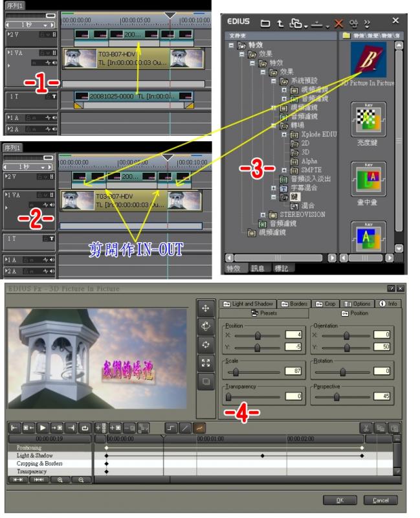This screenshot has height=518, width=420.
Task: Click the add single keyframe icon
Action: (x=115, y=428)
